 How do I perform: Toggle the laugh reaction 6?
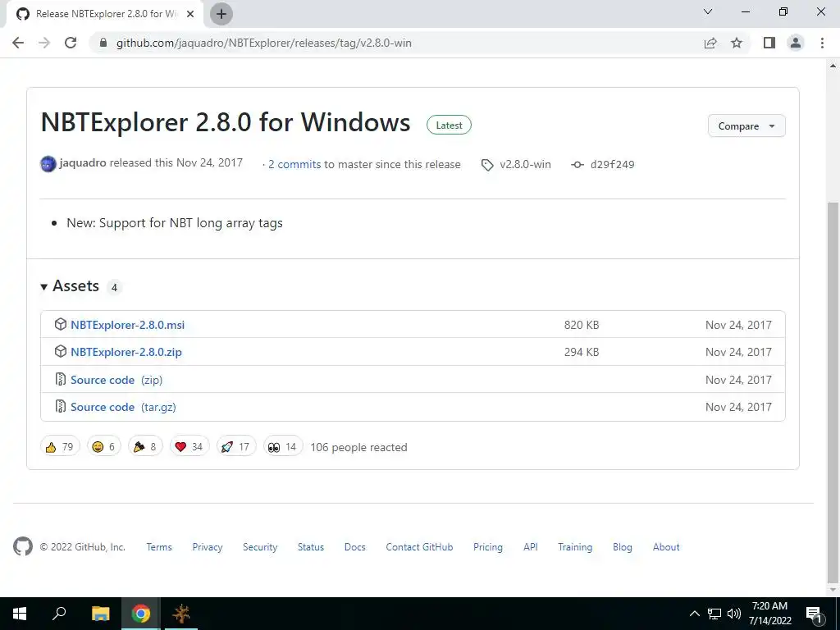(104, 446)
